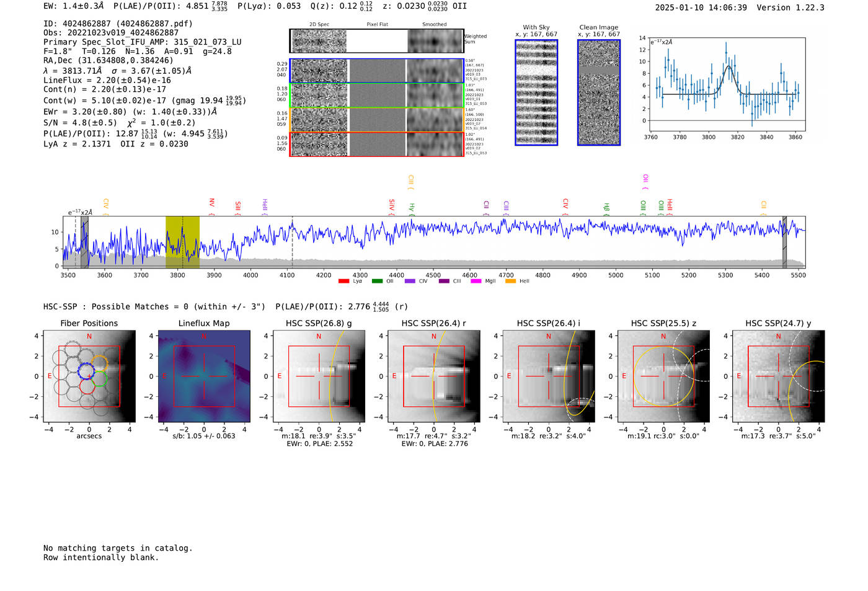Click the dashed vertical line near 4110
The image size is (868, 591).
tap(293, 242)
